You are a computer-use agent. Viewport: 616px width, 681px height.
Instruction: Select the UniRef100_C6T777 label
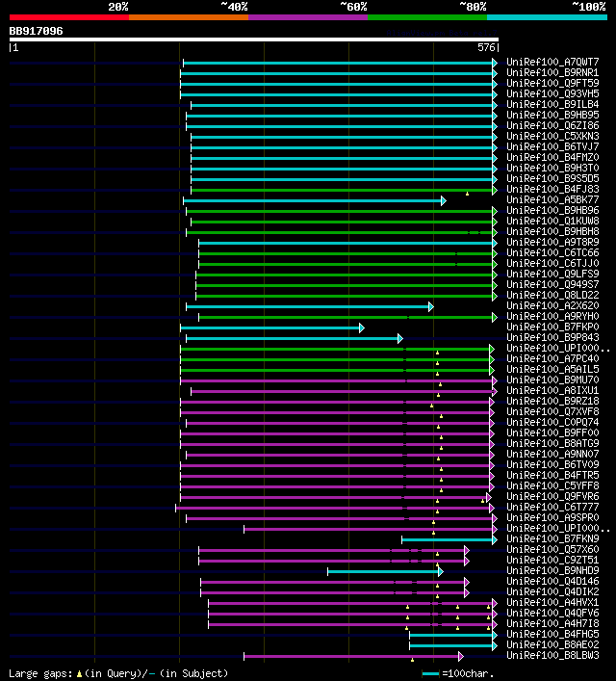[x=552, y=507]
